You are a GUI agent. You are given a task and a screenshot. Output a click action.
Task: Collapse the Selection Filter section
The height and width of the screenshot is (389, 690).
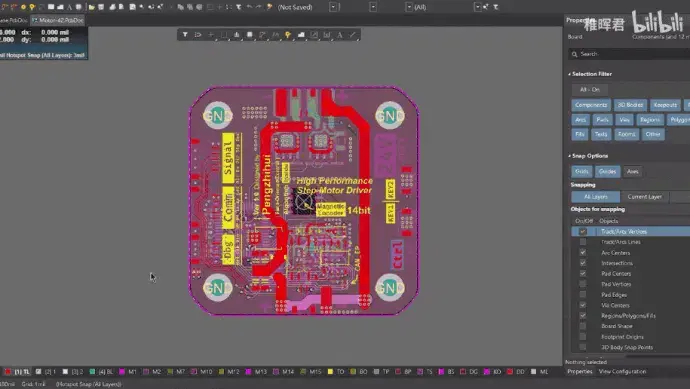pos(569,74)
